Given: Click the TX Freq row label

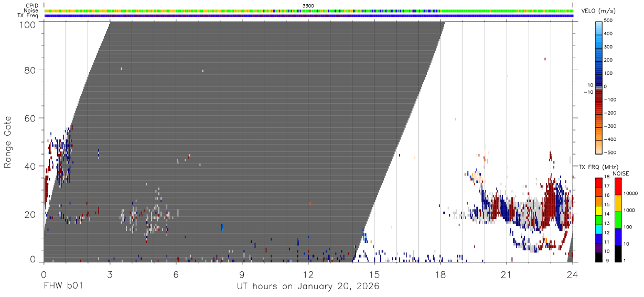Looking at the screenshot, I should coord(28,15).
